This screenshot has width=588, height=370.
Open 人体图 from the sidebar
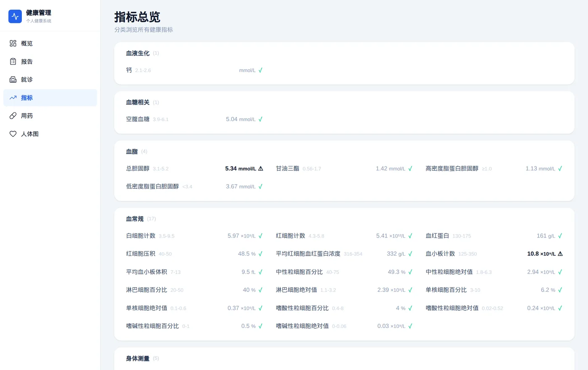pyautogui.click(x=50, y=134)
